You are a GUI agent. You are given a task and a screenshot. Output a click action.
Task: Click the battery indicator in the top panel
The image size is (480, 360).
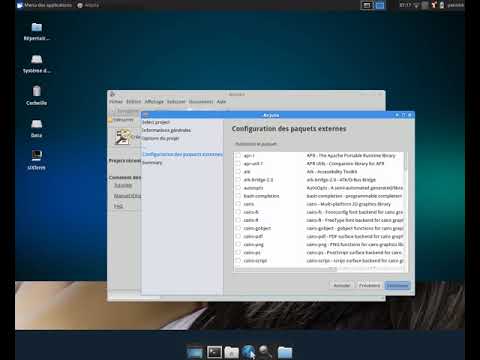[x=442, y=5]
